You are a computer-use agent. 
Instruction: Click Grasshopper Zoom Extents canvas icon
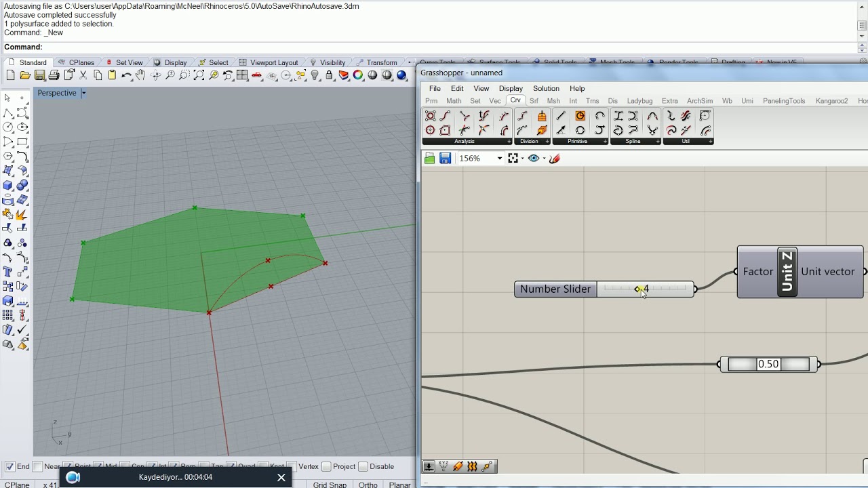point(513,159)
